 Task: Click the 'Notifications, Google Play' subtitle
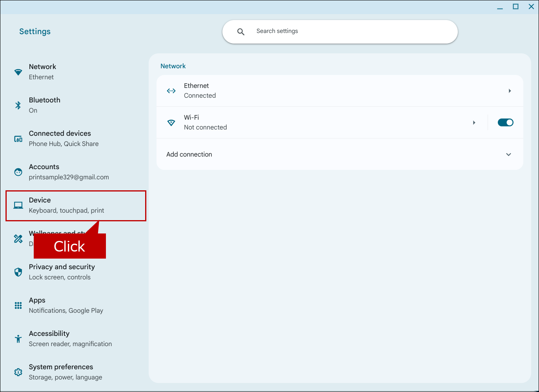pos(66,311)
